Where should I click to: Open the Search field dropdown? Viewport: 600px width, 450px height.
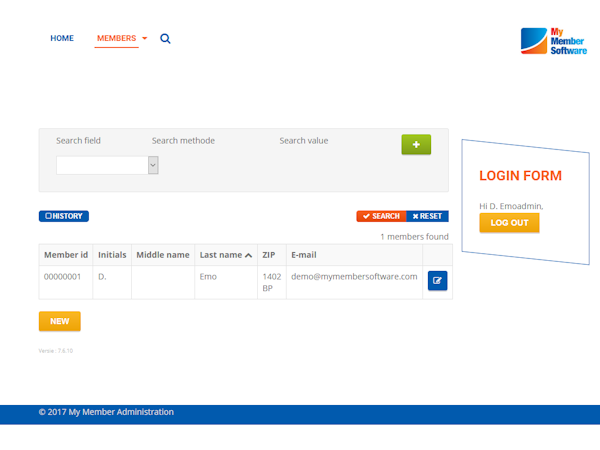click(107, 165)
